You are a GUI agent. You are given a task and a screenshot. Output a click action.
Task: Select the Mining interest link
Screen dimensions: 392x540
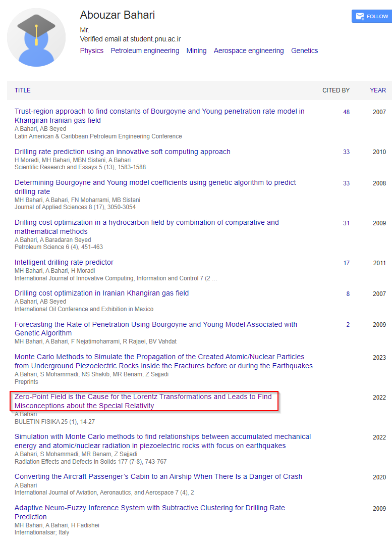196,51
